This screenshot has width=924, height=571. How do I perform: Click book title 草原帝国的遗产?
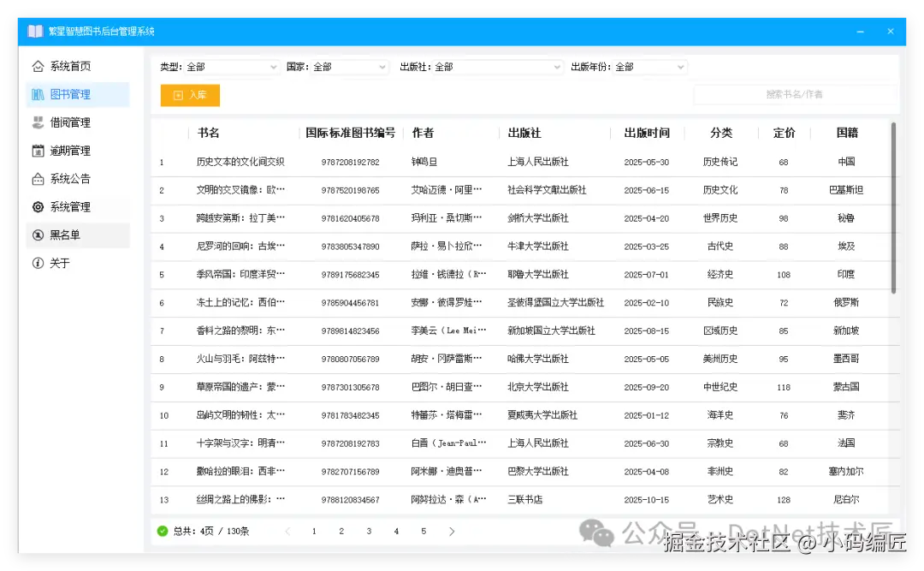tap(240, 388)
